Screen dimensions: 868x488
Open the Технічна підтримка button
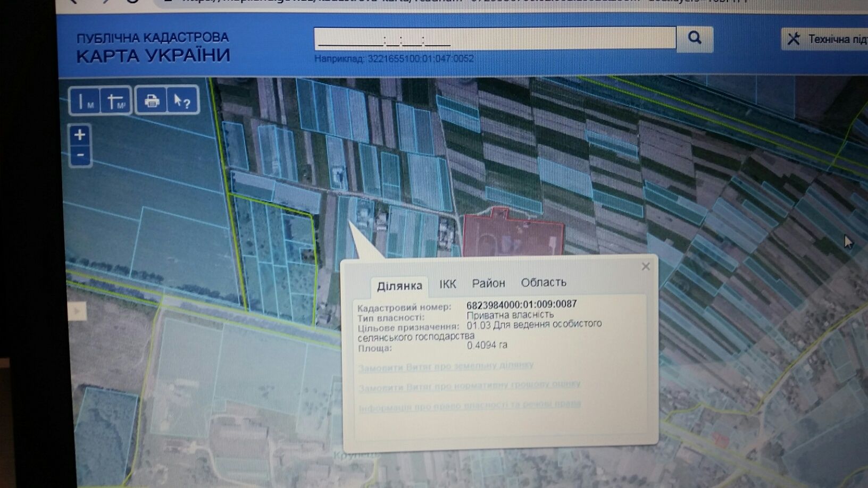click(x=825, y=39)
